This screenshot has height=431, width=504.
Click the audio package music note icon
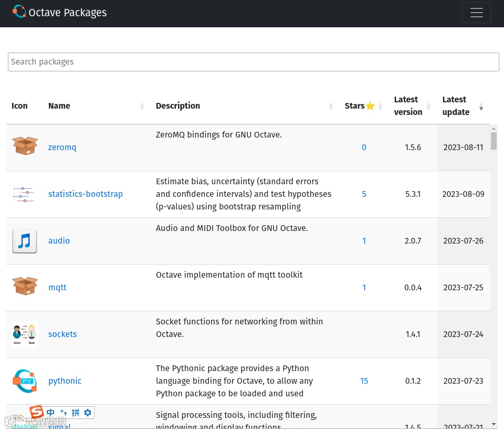[x=25, y=241]
